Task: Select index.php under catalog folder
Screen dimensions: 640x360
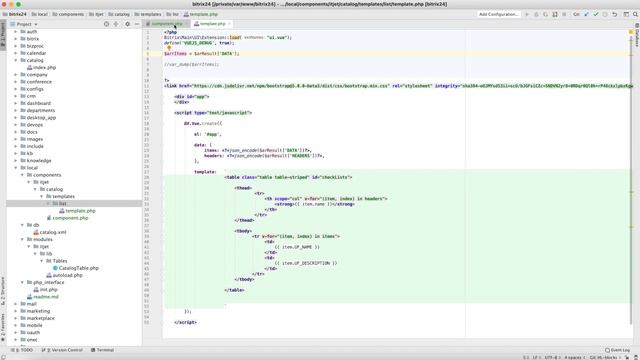Action: point(41,67)
